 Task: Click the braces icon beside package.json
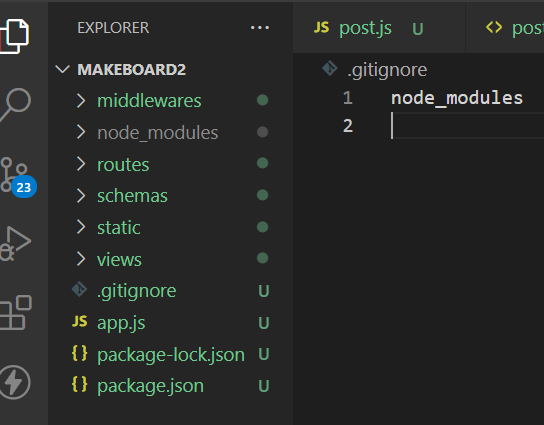(79, 384)
